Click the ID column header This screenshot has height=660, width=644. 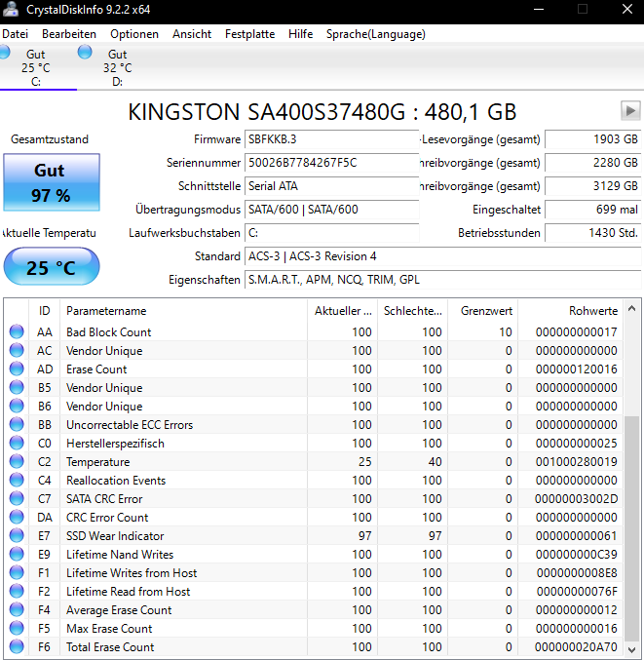[x=44, y=311]
